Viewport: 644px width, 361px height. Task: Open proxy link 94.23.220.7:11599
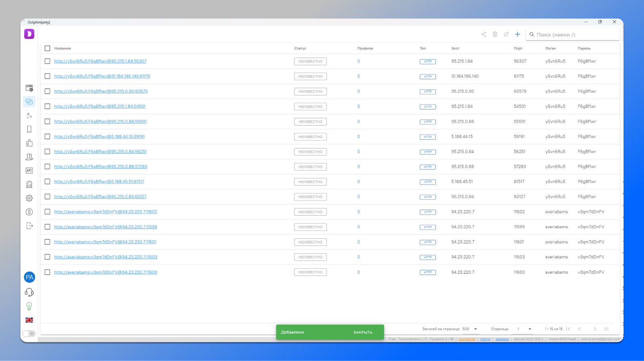[105, 227]
